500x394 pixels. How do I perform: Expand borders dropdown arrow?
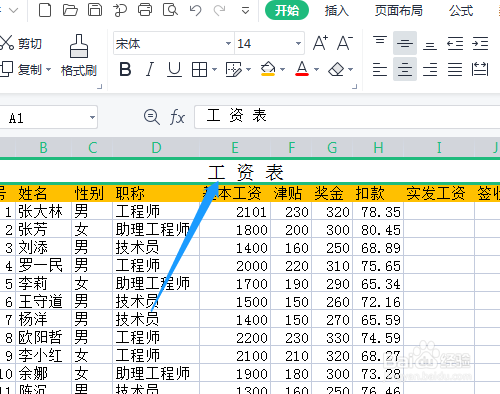pyautogui.click(x=214, y=70)
